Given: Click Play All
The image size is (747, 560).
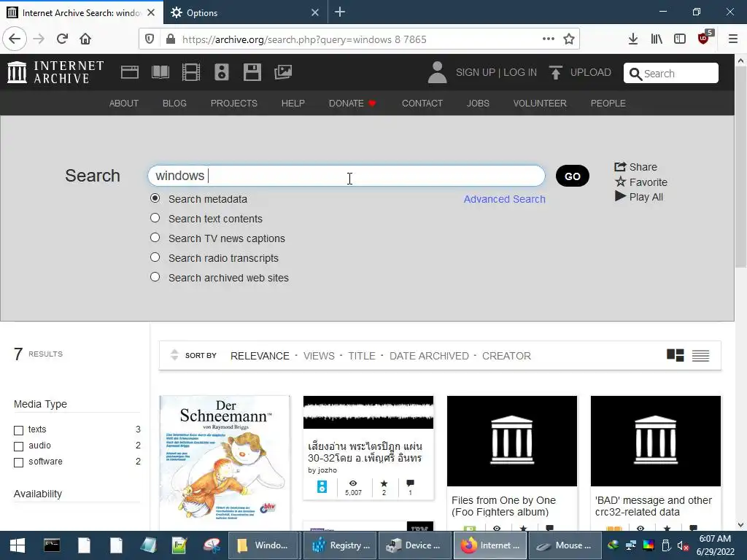Looking at the screenshot, I should click(639, 197).
